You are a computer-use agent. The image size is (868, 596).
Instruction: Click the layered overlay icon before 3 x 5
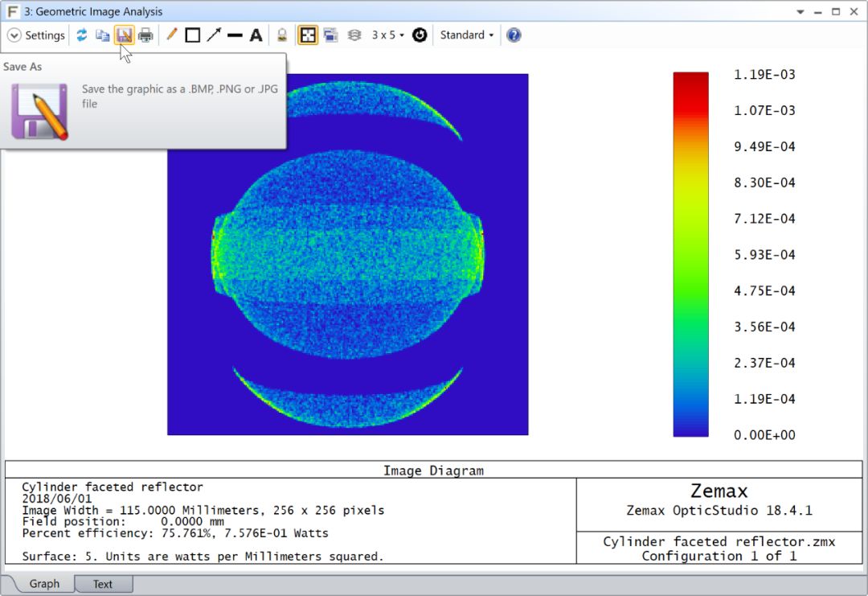354,35
